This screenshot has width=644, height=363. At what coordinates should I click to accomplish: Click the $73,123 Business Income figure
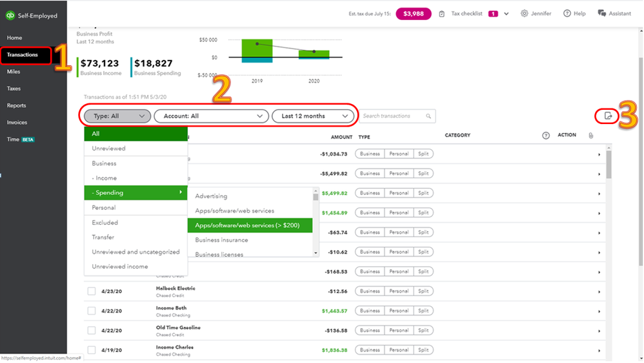coord(100,63)
